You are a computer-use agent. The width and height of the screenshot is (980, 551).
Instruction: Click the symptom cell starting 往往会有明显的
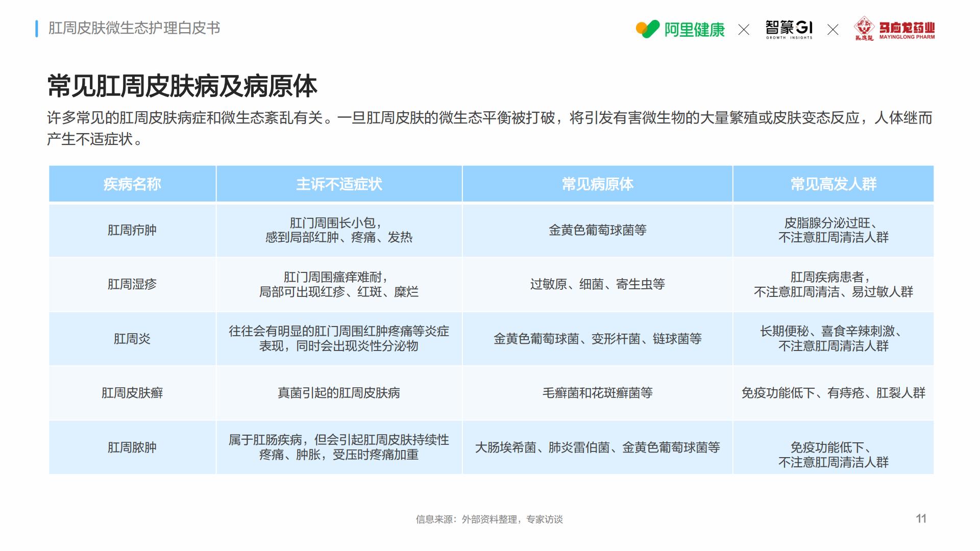point(339,339)
